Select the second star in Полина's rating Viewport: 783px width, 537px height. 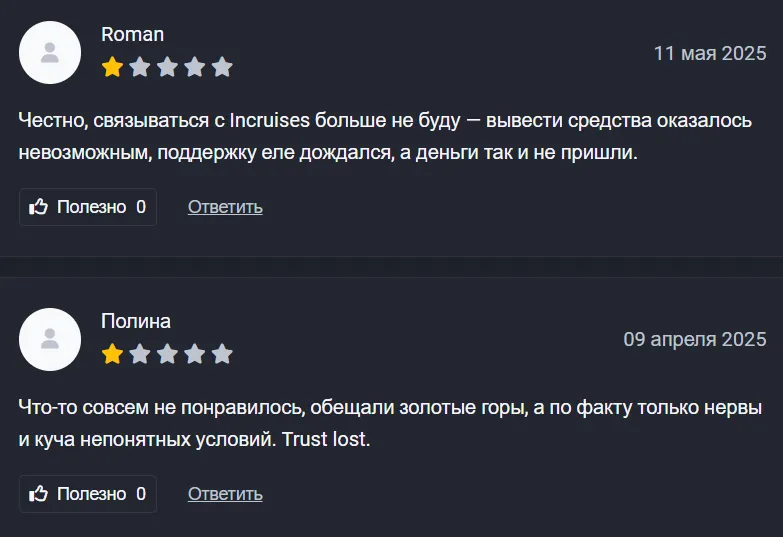(x=140, y=354)
